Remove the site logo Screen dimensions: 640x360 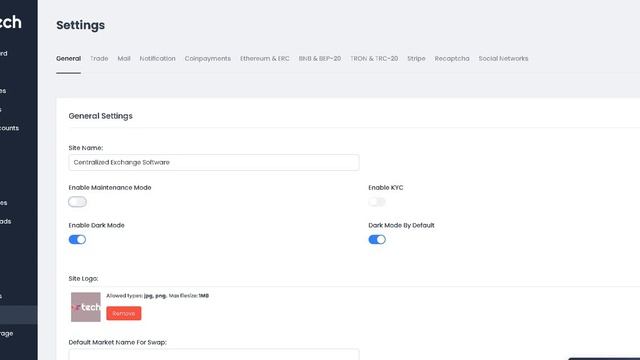pyautogui.click(x=124, y=313)
